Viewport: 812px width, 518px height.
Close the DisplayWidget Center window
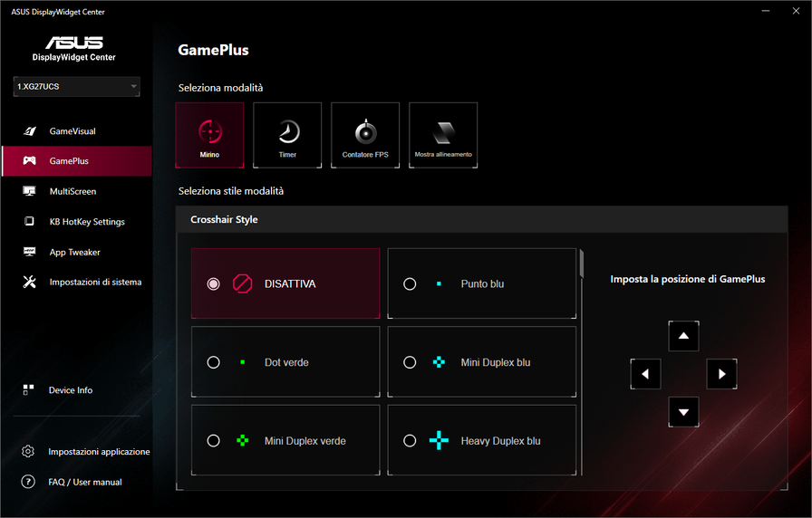(x=796, y=11)
